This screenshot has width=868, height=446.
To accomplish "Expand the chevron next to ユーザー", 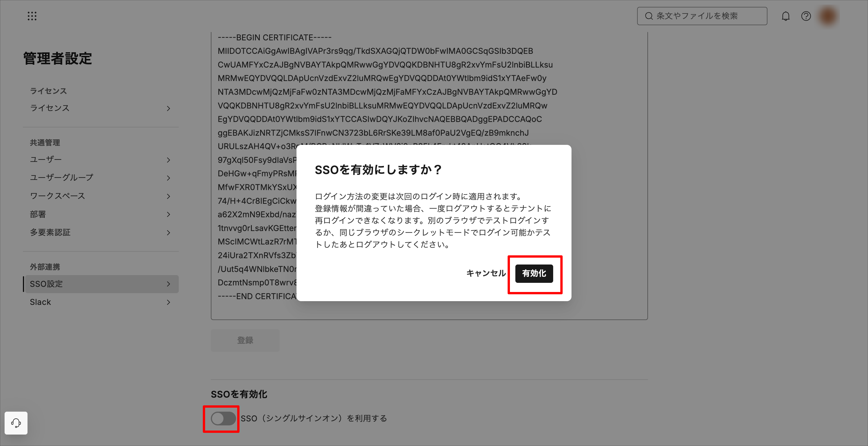I will click(168, 160).
